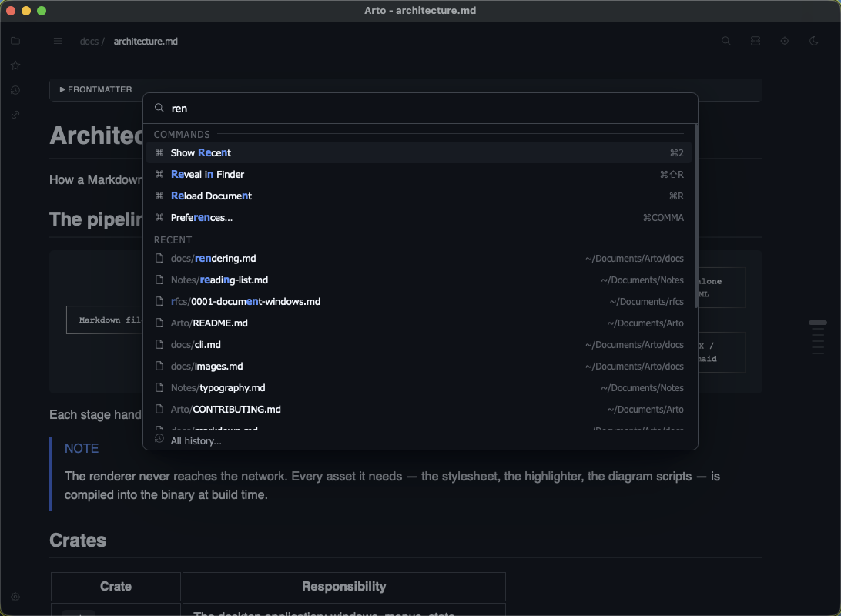Click the target icon in the top toolbar
Image resolution: width=841 pixels, height=616 pixels.
(x=784, y=41)
